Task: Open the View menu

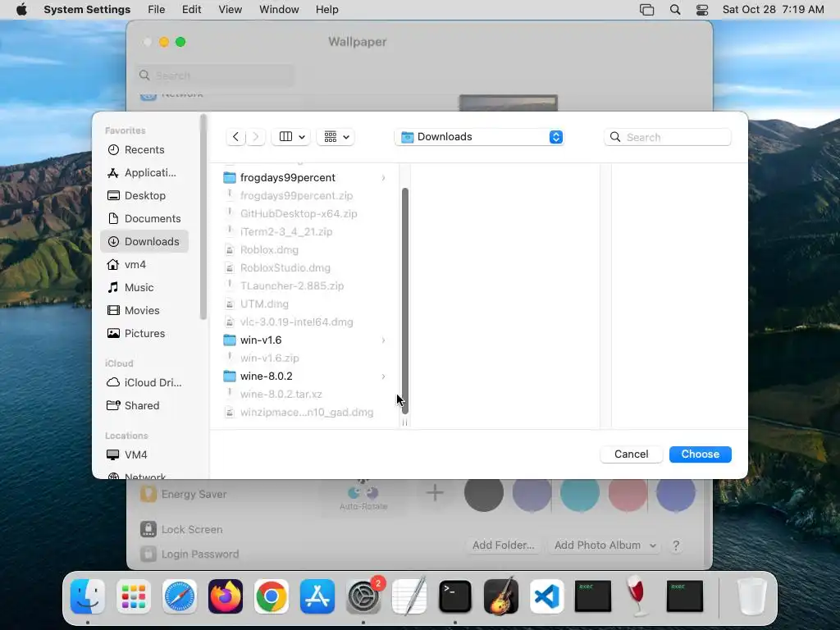Action: point(230,10)
